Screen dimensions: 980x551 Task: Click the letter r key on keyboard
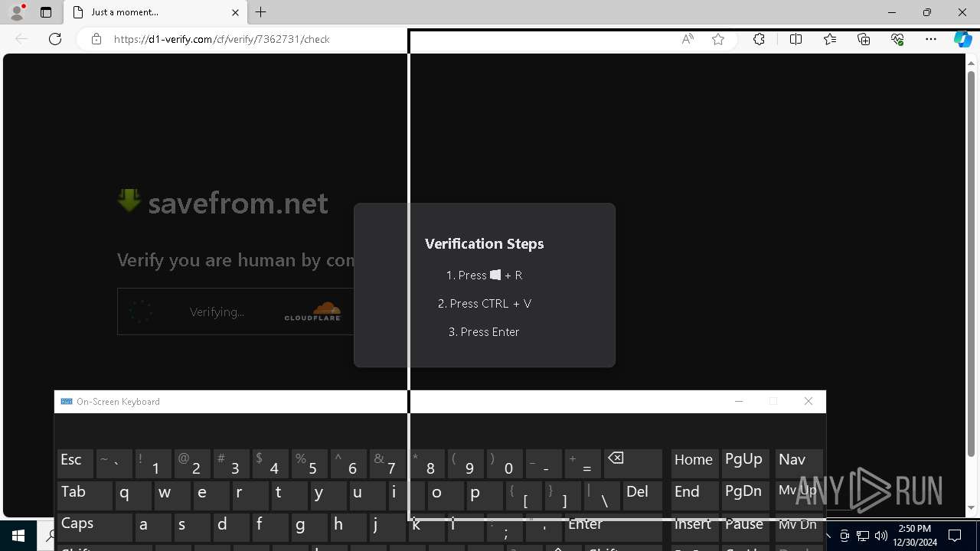coord(250,495)
